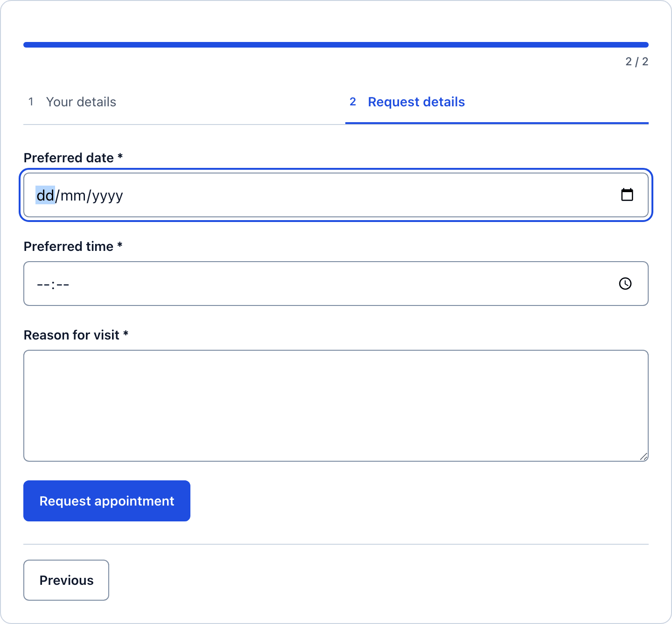Click the 2 / 2 step counter
672x624 pixels.
point(637,62)
